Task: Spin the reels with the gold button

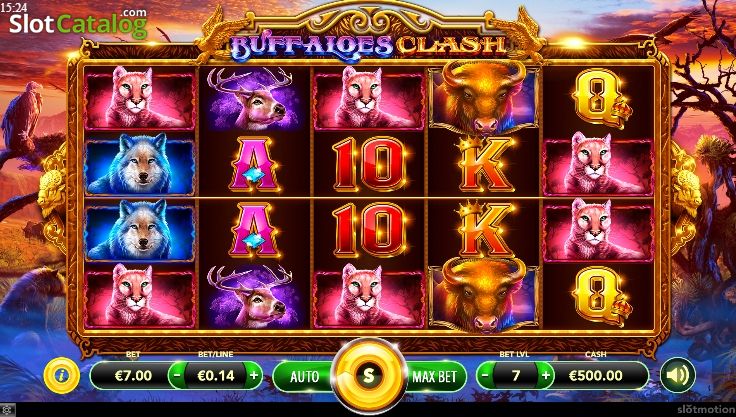Action: tap(368, 375)
